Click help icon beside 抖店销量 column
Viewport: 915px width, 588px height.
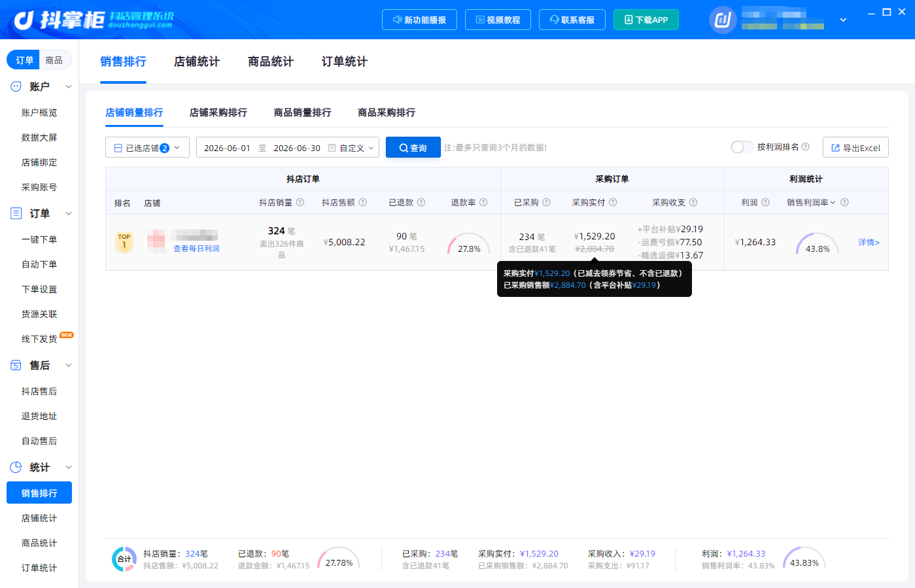click(300, 203)
